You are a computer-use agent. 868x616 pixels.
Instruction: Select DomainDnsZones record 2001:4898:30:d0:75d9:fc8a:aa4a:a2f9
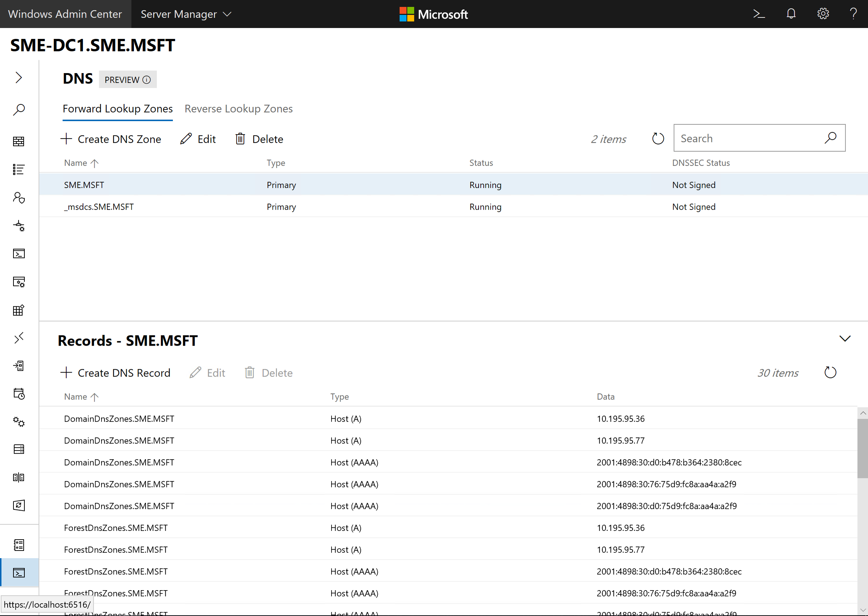click(448, 506)
